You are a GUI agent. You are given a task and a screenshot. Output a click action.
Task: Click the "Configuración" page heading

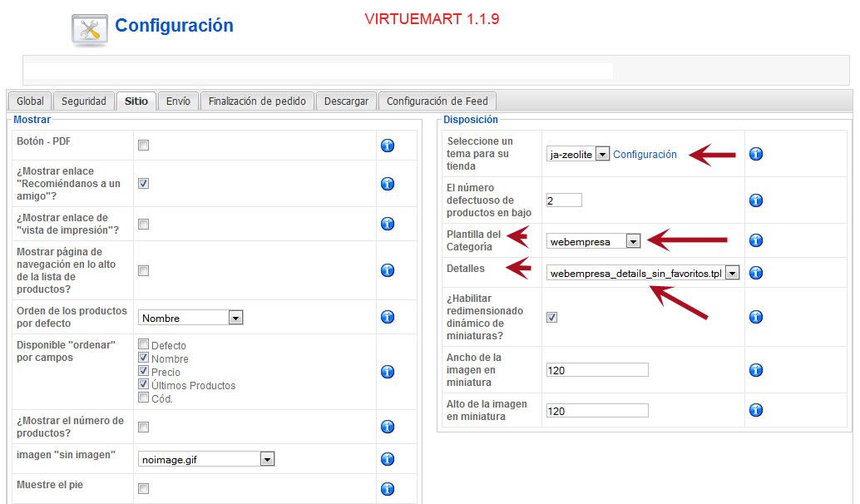[x=174, y=25]
